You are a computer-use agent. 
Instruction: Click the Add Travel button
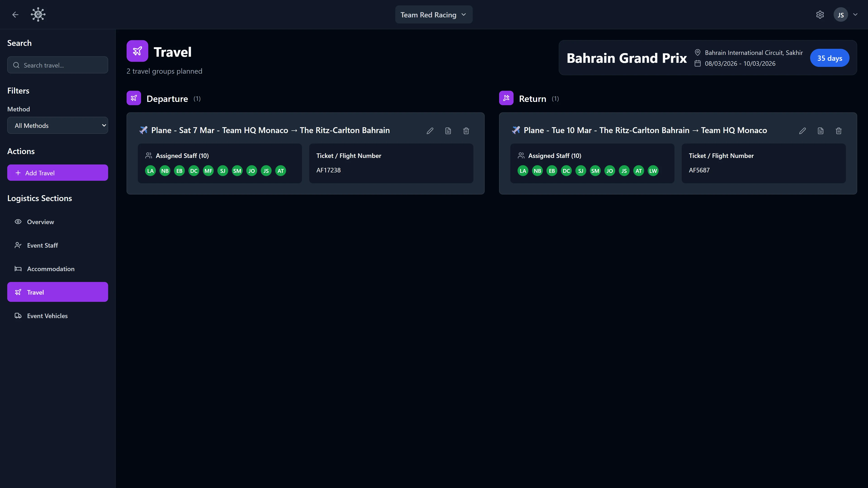pyautogui.click(x=58, y=173)
